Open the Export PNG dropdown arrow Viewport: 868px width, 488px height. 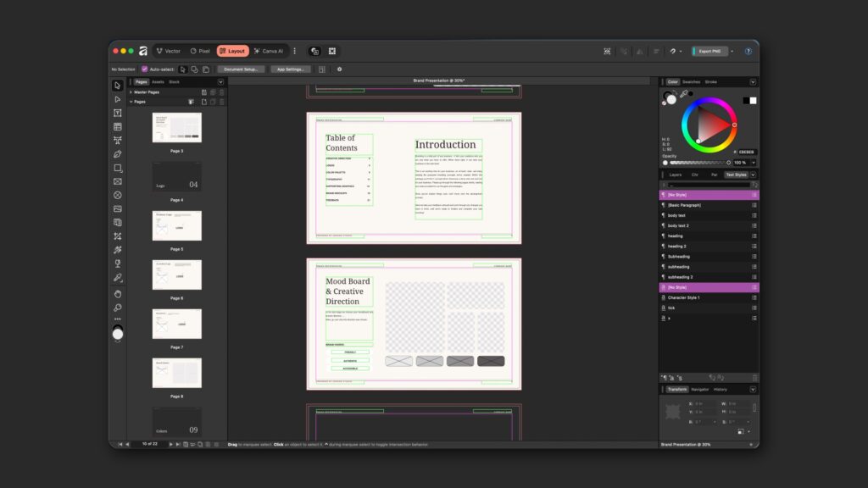[x=732, y=51]
